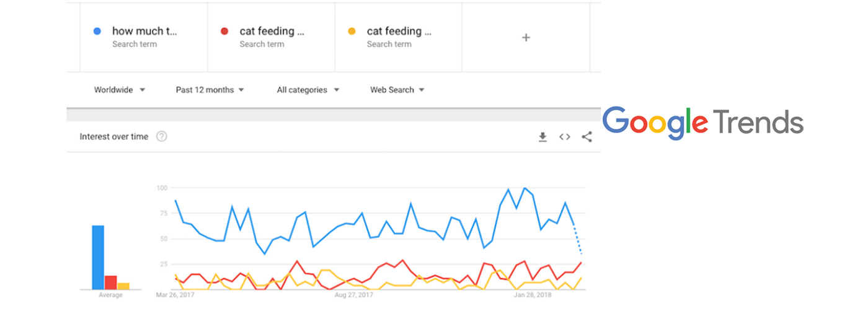Screen dimensions: 868x319
Task: Click the red dot color swatch
Action: coord(224,31)
